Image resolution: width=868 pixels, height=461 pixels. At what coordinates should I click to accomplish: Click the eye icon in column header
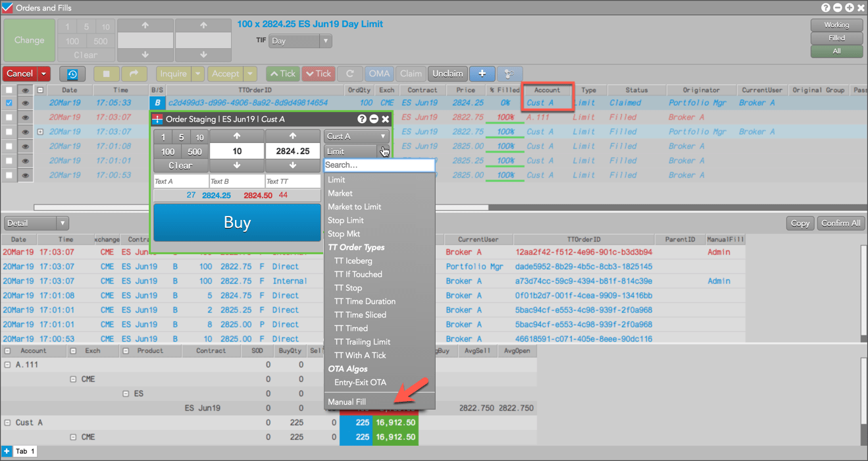click(26, 90)
